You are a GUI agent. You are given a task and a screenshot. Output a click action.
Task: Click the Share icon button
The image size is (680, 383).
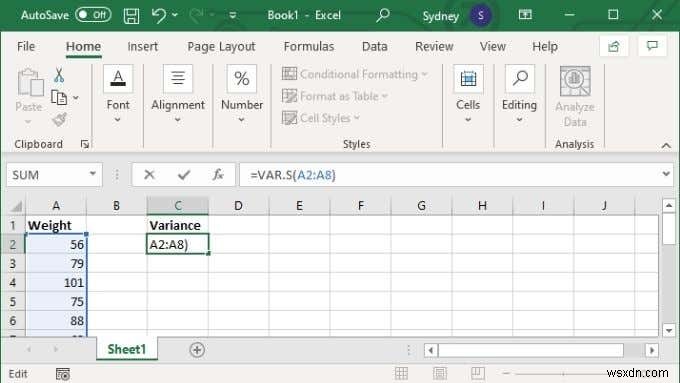[614, 46]
